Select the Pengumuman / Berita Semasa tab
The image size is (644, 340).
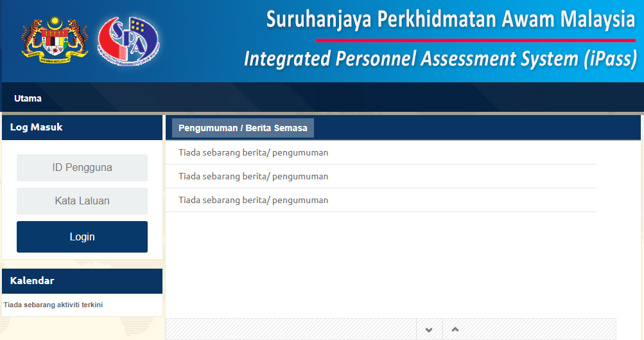tap(243, 128)
